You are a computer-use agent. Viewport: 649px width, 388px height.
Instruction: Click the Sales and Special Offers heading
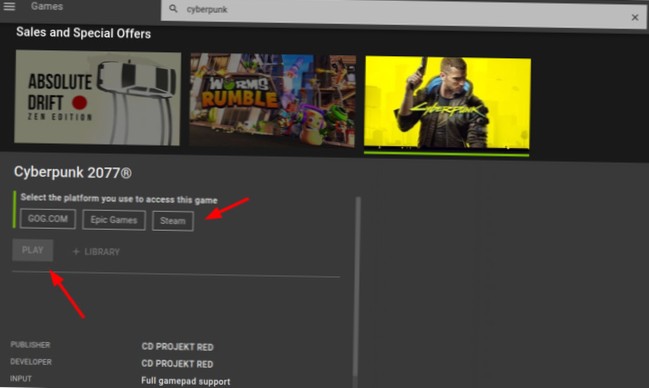84,33
